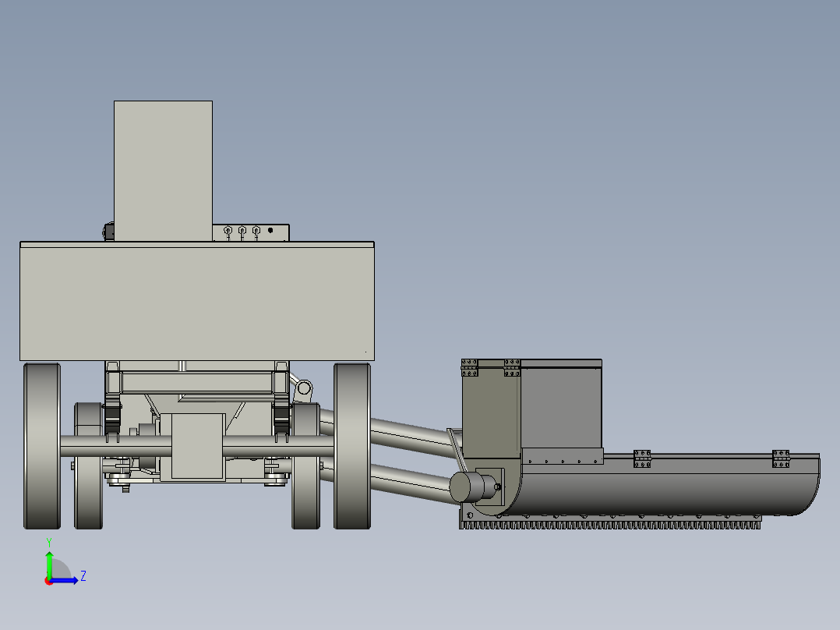The width and height of the screenshot is (840, 630).
Task: Click the red origin dot of the axis triad
Action: (x=48, y=582)
